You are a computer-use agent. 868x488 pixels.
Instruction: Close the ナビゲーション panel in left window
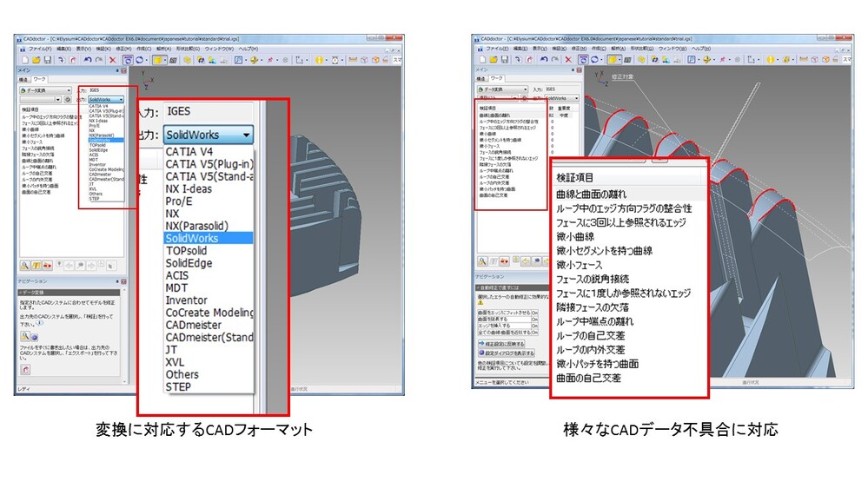pyautogui.click(x=124, y=281)
